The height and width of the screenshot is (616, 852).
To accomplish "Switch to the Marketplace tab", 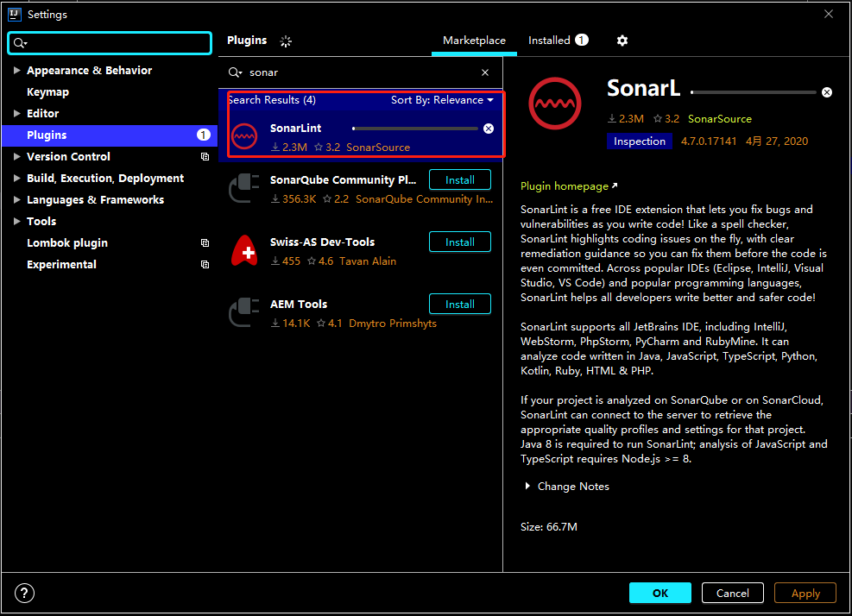I will click(474, 40).
